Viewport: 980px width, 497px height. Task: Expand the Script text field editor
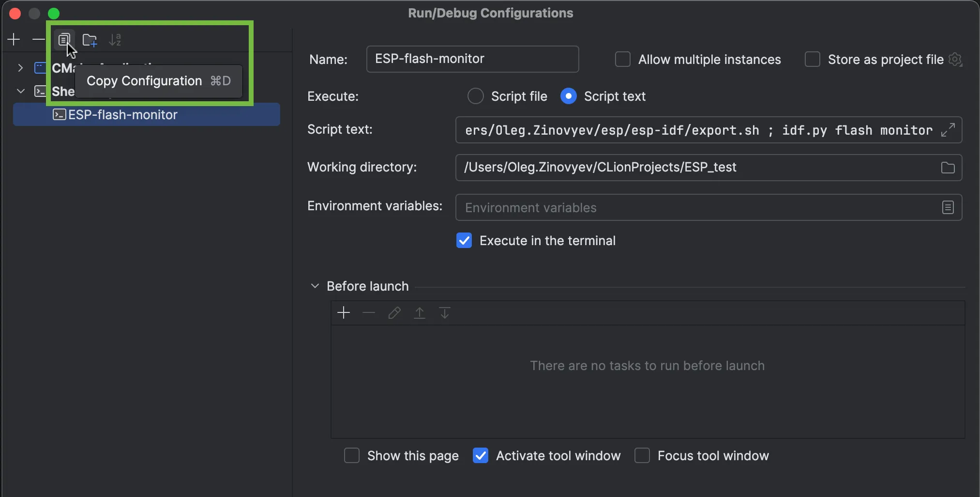(x=948, y=130)
